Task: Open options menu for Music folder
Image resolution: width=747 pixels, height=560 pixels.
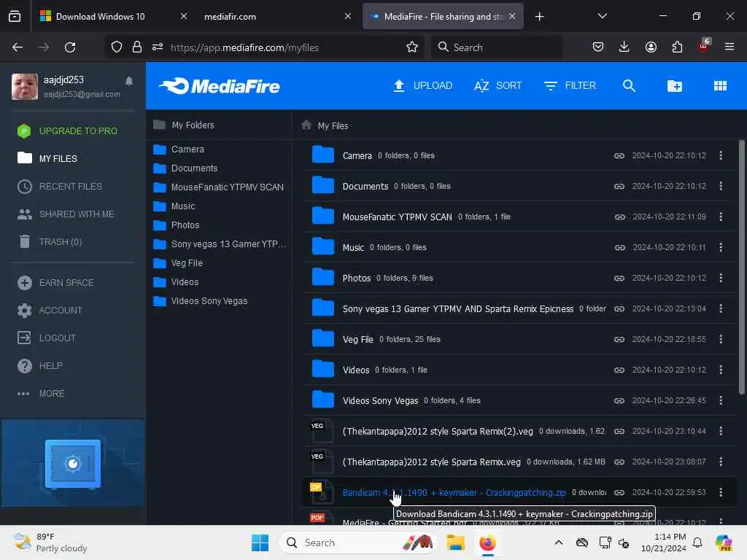Action: coord(720,247)
